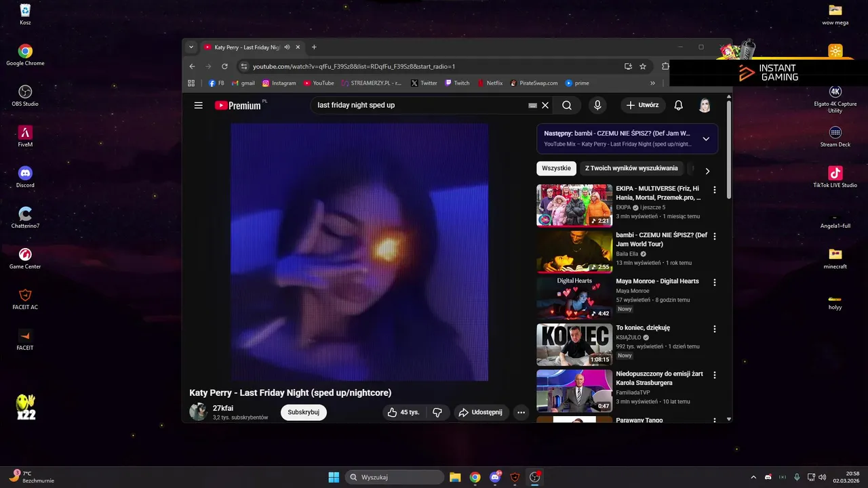The image size is (868, 488).
Task: Open the Instagram bookmark
Action: point(279,83)
